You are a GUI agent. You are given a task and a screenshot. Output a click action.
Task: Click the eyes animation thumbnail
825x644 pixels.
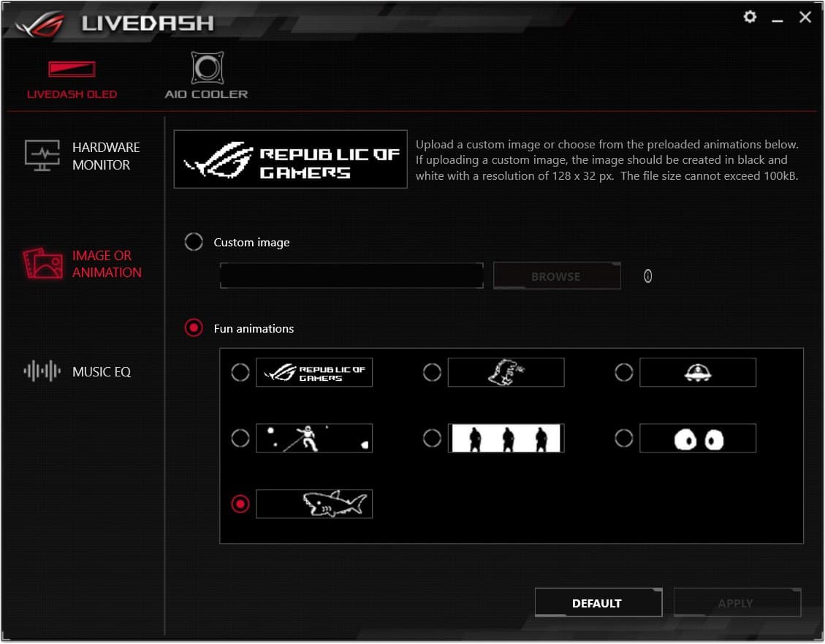coord(698,438)
